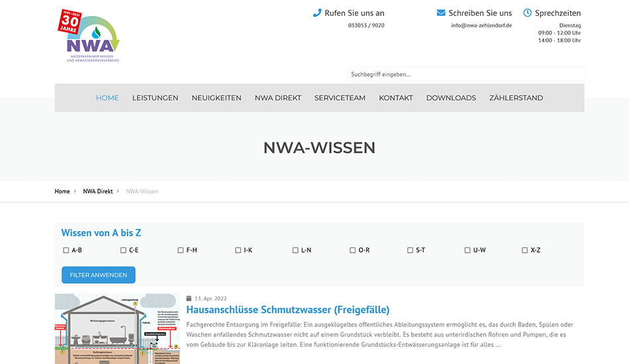Click the NWA logo in the header

(90, 37)
